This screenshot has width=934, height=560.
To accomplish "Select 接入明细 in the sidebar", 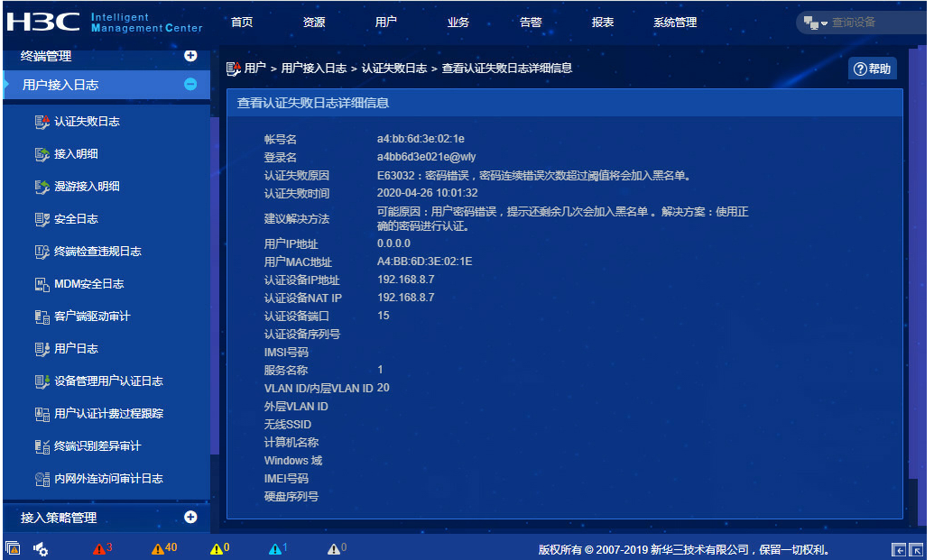I will (x=76, y=154).
